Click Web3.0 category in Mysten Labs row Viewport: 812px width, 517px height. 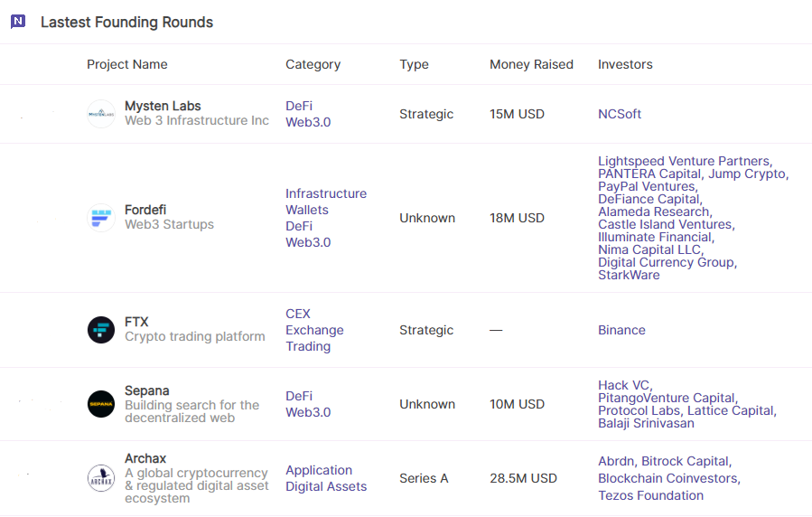[x=308, y=122]
